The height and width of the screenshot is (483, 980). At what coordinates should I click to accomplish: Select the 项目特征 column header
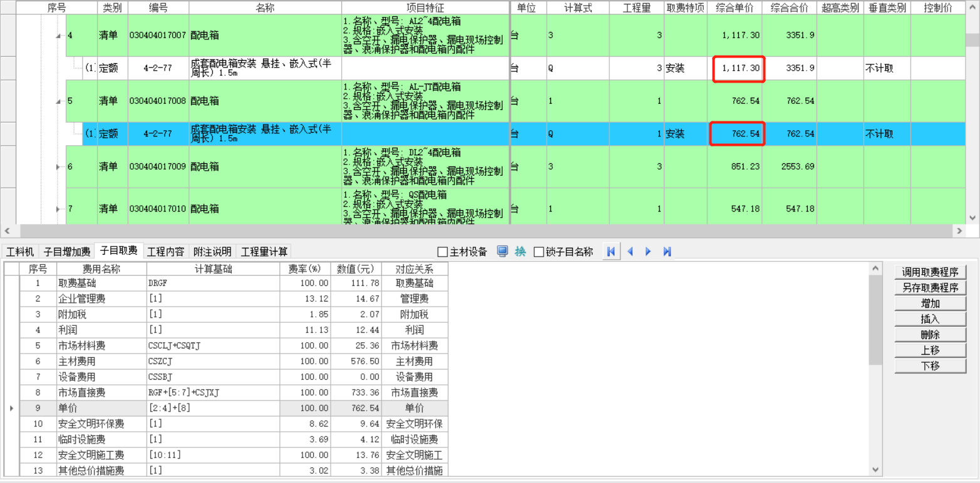tap(425, 8)
